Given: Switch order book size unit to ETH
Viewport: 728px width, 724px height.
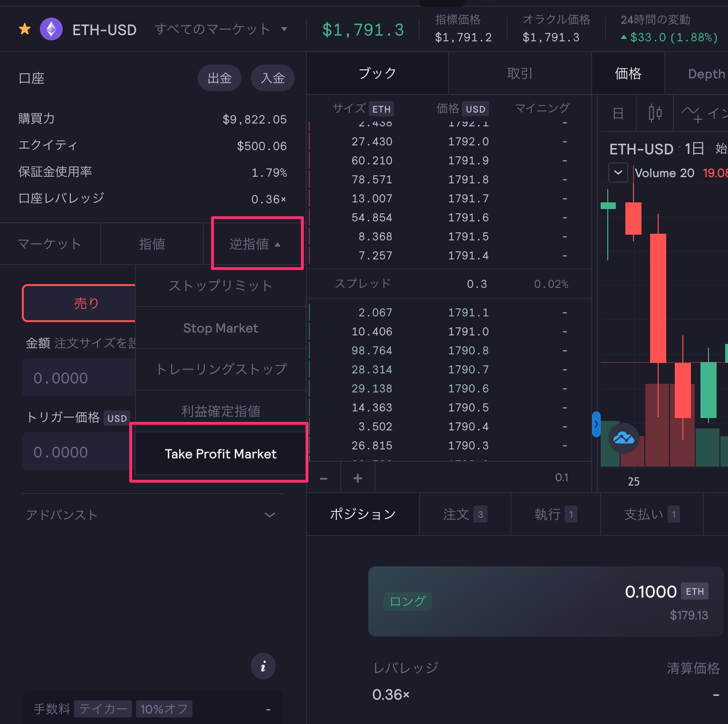Looking at the screenshot, I should coord(381,109).
